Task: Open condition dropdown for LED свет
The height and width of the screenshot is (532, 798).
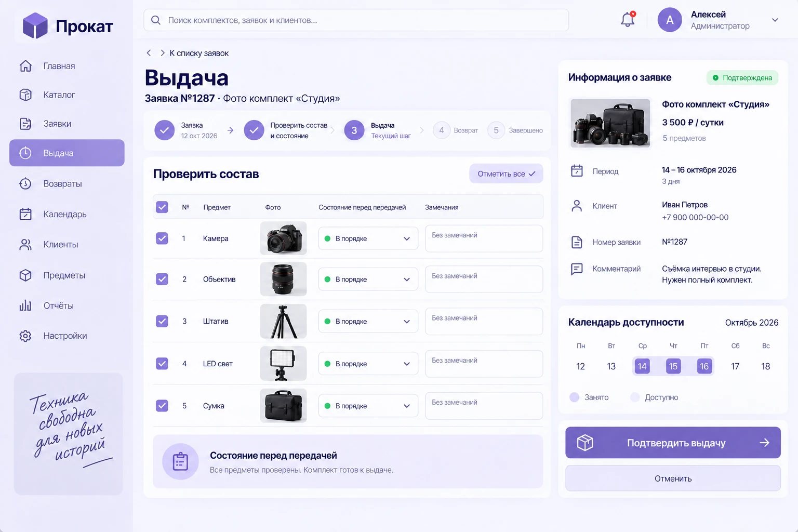Action: click(368, 364)
